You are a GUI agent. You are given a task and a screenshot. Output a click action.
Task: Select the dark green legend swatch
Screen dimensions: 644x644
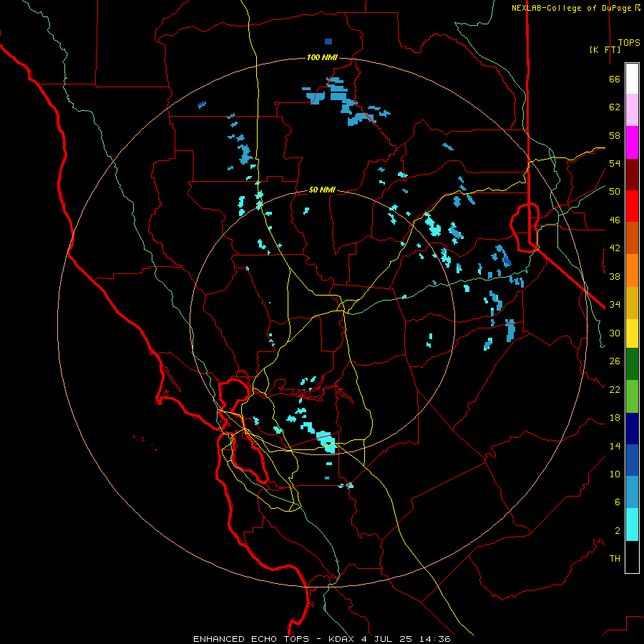[x=632, y=364]
